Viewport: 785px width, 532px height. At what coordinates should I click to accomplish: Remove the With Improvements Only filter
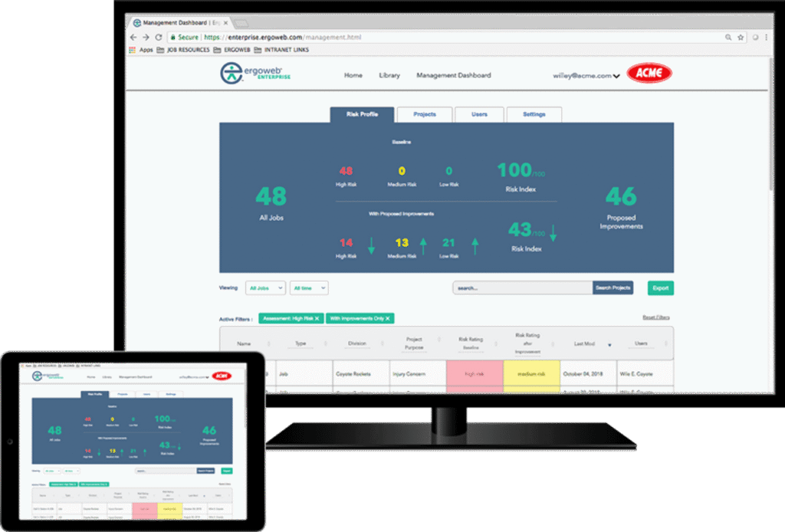388,318
